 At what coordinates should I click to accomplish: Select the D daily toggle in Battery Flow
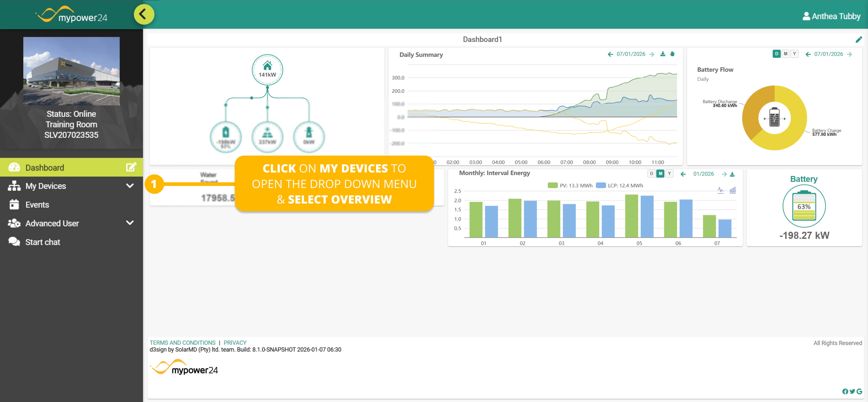coord(776,54)
